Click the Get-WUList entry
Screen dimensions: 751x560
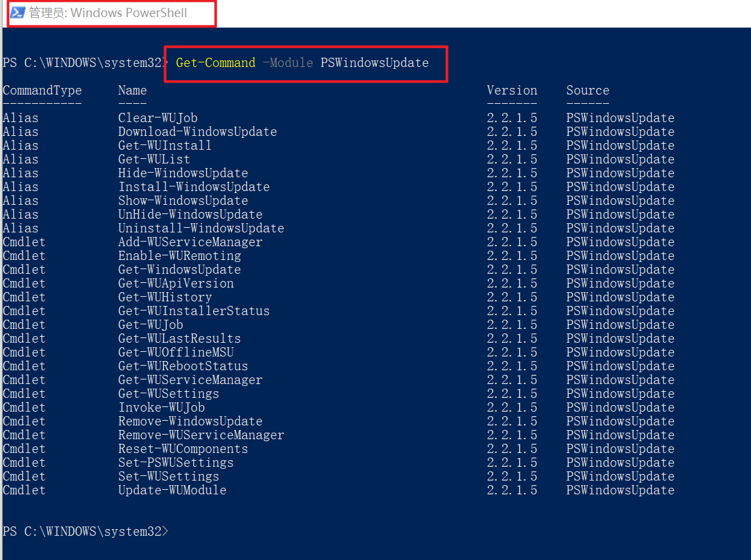point(154,160)
